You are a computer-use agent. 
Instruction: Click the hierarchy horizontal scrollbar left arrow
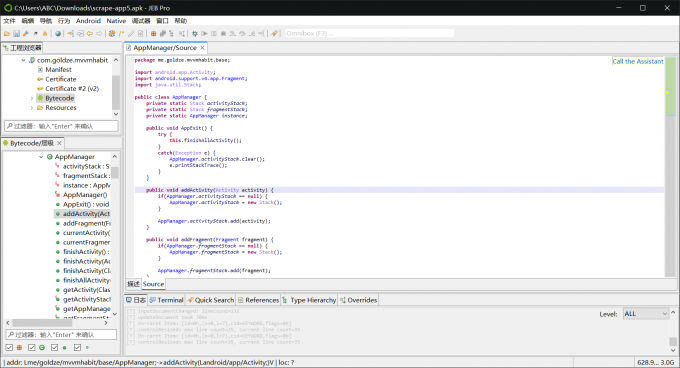(x=8, y=323)
